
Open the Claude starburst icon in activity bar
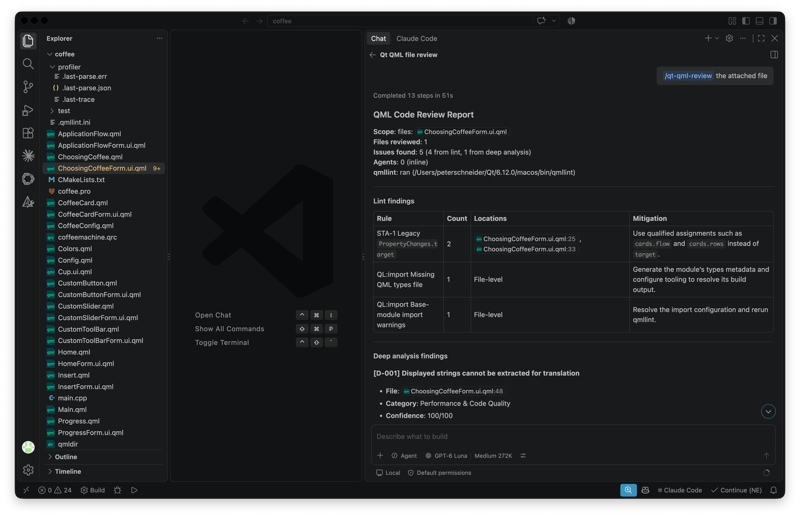tap(28, 156)
